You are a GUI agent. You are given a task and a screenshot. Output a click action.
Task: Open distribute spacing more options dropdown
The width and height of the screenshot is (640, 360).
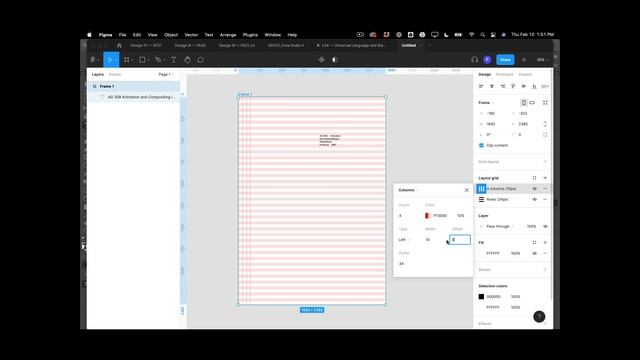[x=545, y=86]
